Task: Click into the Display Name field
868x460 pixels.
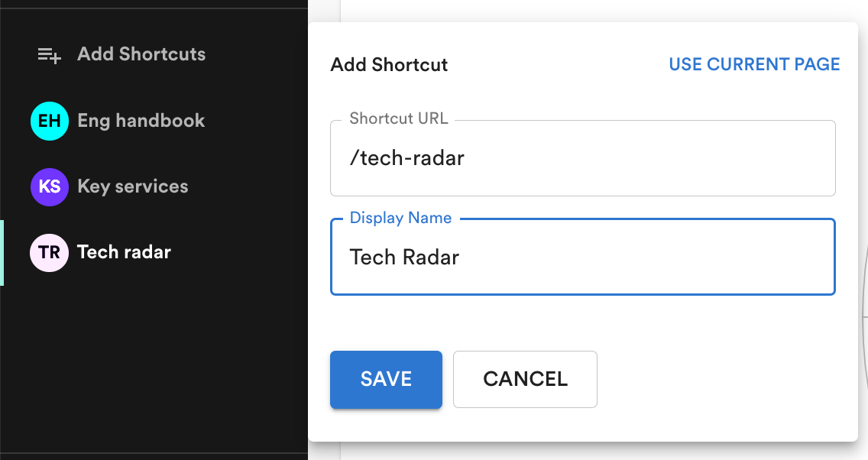Action: 582,257
